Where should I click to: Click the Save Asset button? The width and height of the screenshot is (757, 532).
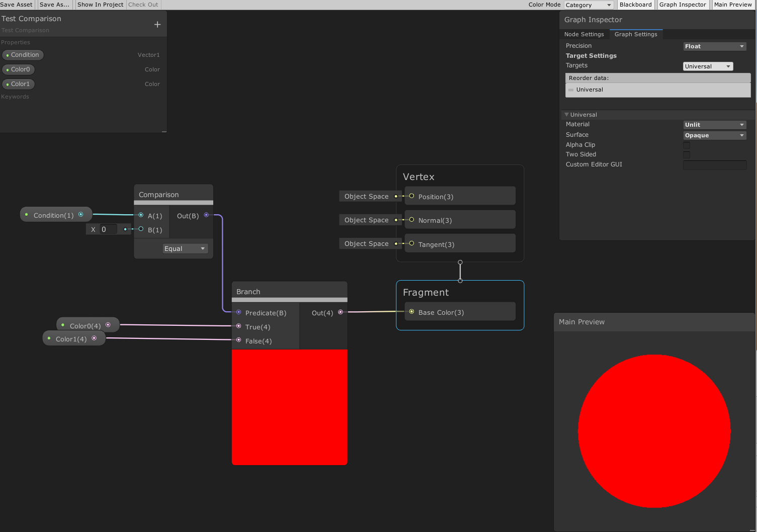[x=17, y=5]
